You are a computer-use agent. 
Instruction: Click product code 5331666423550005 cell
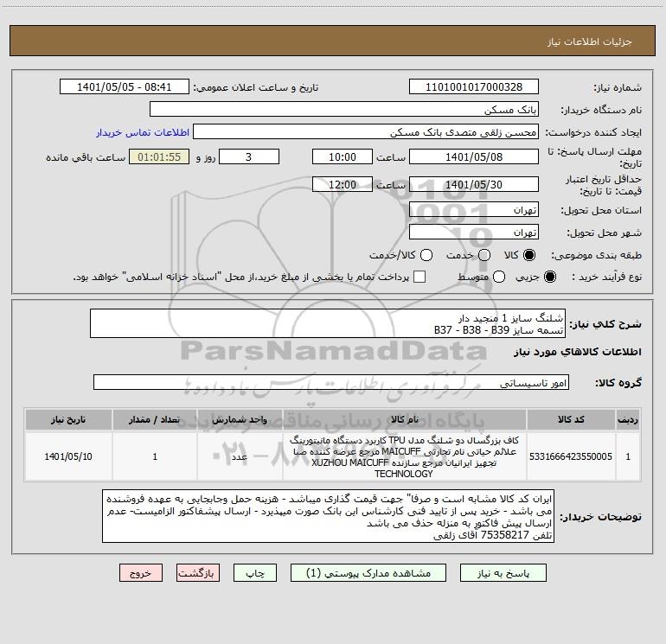571,456
